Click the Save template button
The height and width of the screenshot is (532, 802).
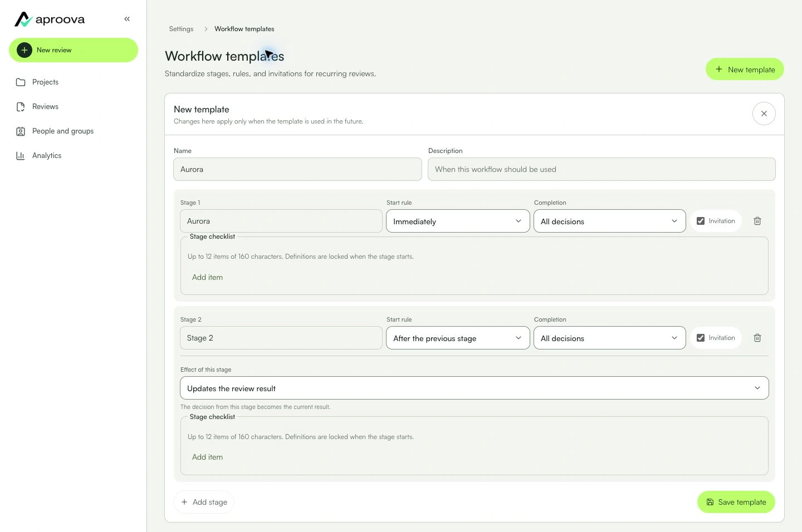click(x=736, y=502)
